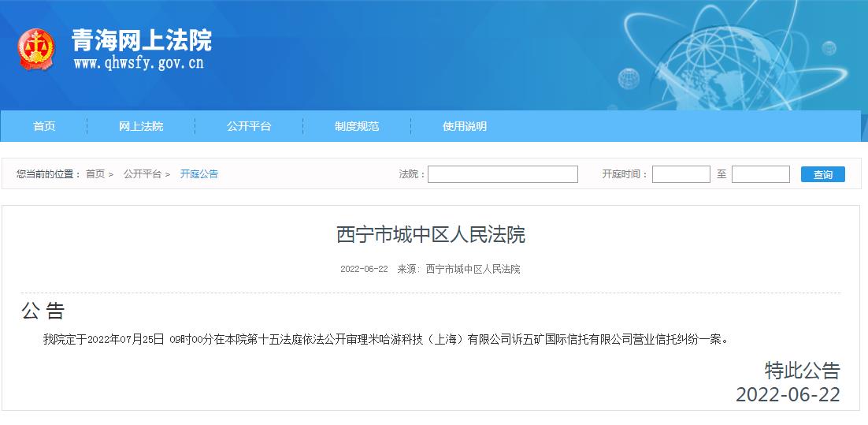The image size is (868, 425).
Task: Go to 网上法院 in the navigation bar
Action: [x=141, y=126]
